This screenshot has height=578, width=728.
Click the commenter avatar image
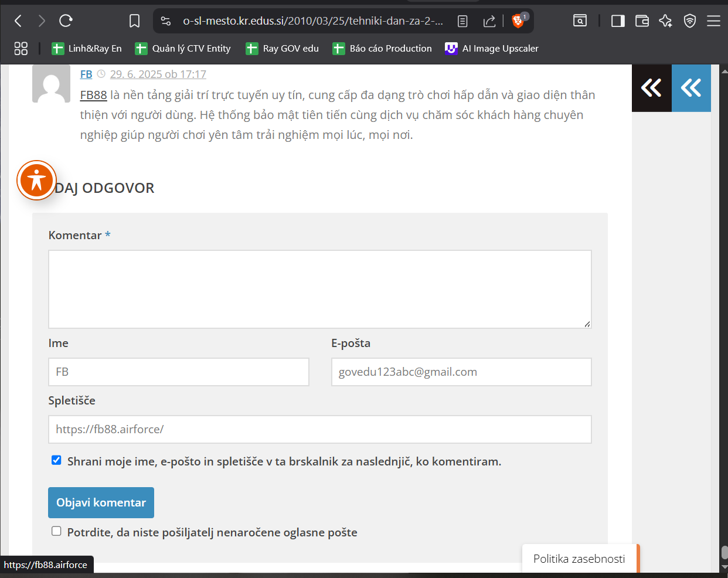pyautogui.click(x=52, y=83)
